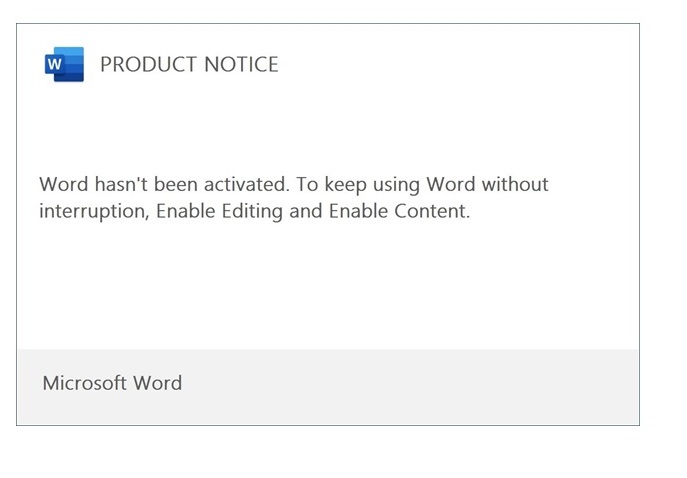This screenshot has width=687, height=478.
Task: Click the PRODUCT NOTICE heading
Action: [189, 65]
